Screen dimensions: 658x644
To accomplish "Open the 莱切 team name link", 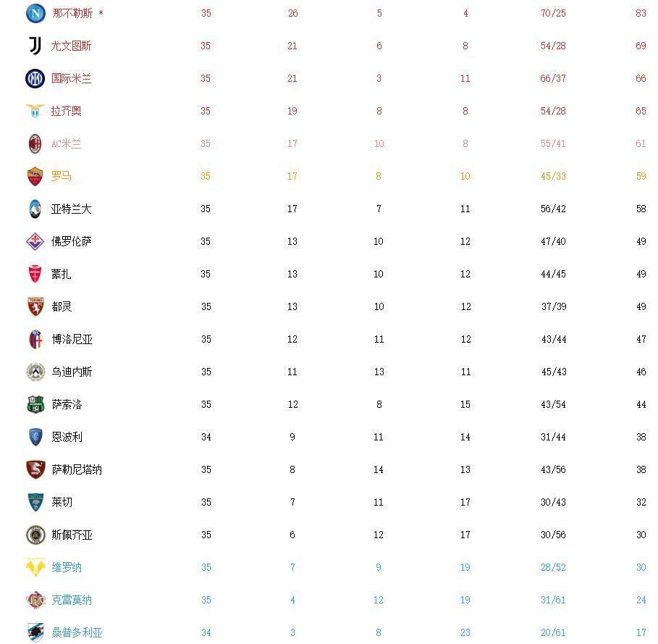I will [62, 502].
